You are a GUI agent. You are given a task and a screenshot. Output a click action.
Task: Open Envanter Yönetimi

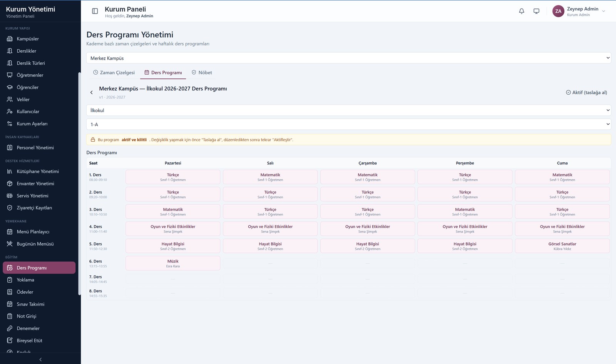point(39,184)
